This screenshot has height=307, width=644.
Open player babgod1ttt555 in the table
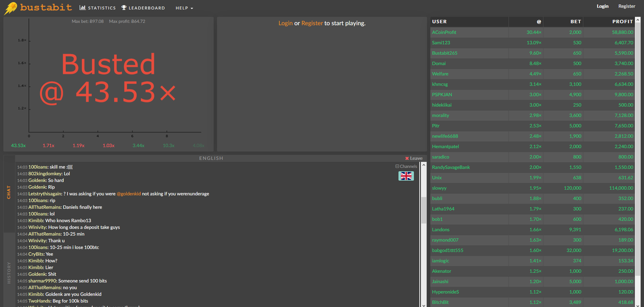point(447,250)
